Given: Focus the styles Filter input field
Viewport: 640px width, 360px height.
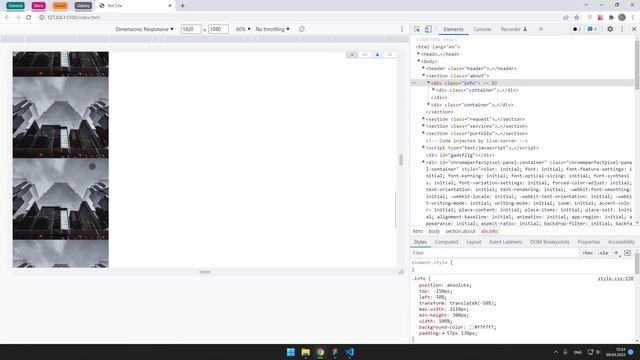Looking at the screenshot, I should pyautogui.click(x=494, y=253).
